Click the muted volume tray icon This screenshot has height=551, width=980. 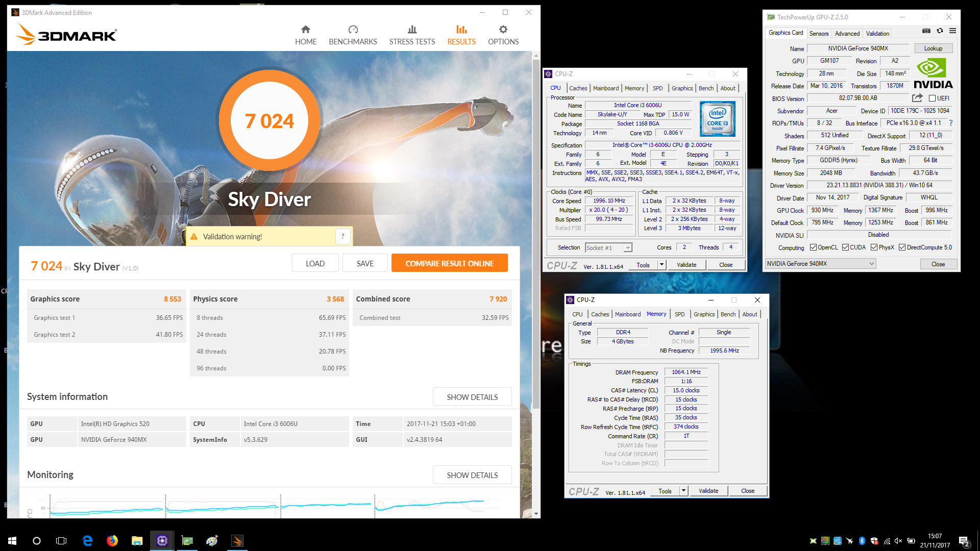[x=898, y=541]
